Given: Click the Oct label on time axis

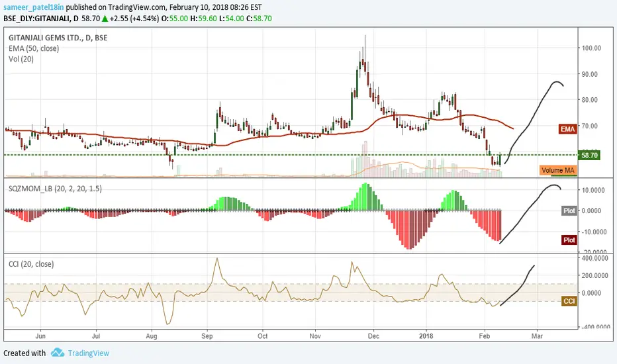Looking at the screenshot, I should click(x=262, y=336).
